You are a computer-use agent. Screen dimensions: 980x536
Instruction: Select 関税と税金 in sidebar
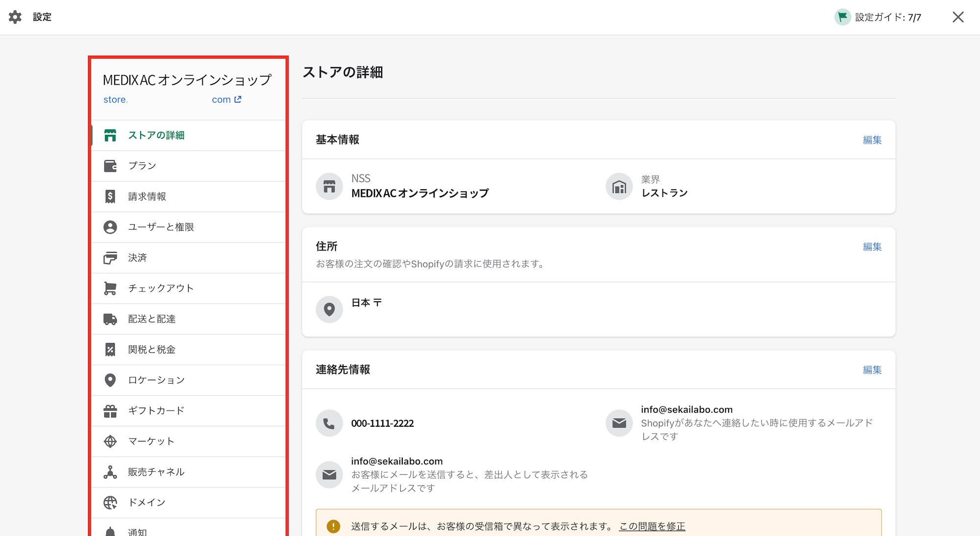click(x=189, y=350)
